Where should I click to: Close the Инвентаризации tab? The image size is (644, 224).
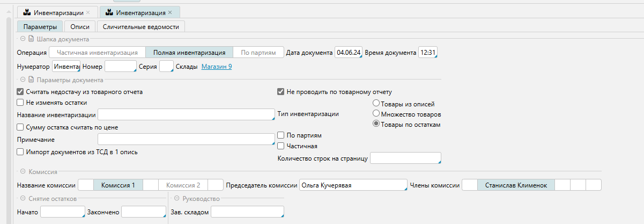pos(88,12)
